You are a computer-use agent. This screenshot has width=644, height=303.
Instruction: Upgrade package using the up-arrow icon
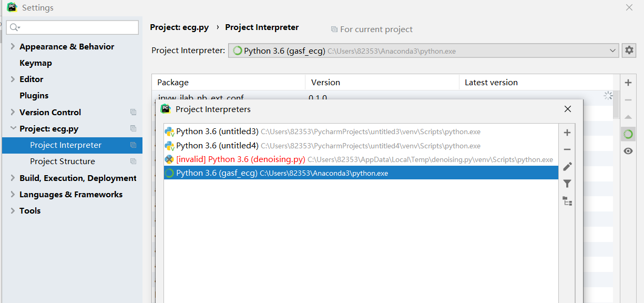629,117
